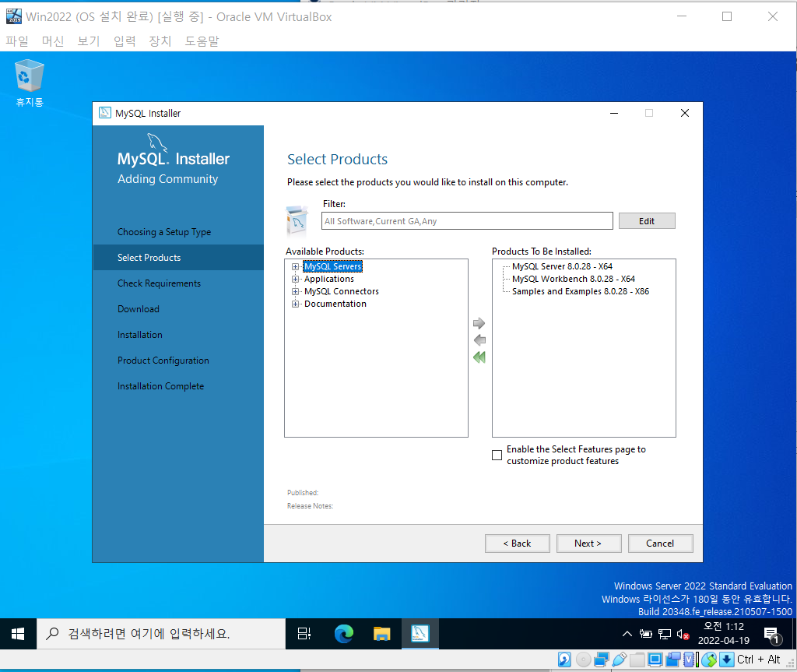This screenshot has width=797, height=672.
Task: Cancel the MySQL installation
Action: 660,544
